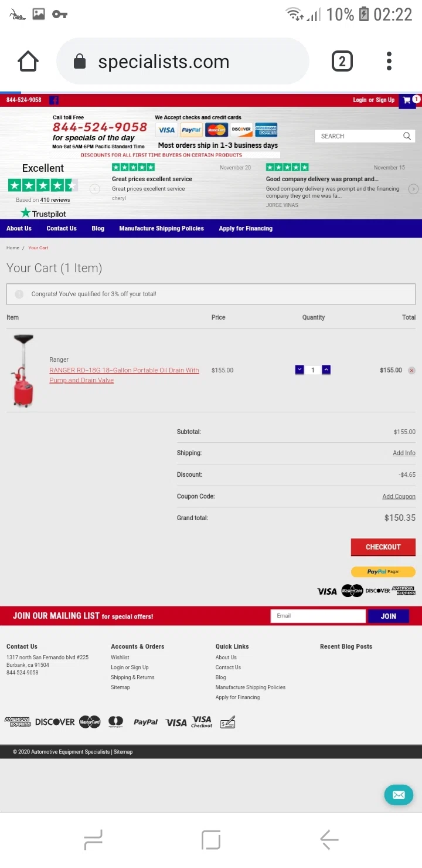Click the JOIN mailing list button
The width and height of the screenshot is (422, 868).
[389, 616]
